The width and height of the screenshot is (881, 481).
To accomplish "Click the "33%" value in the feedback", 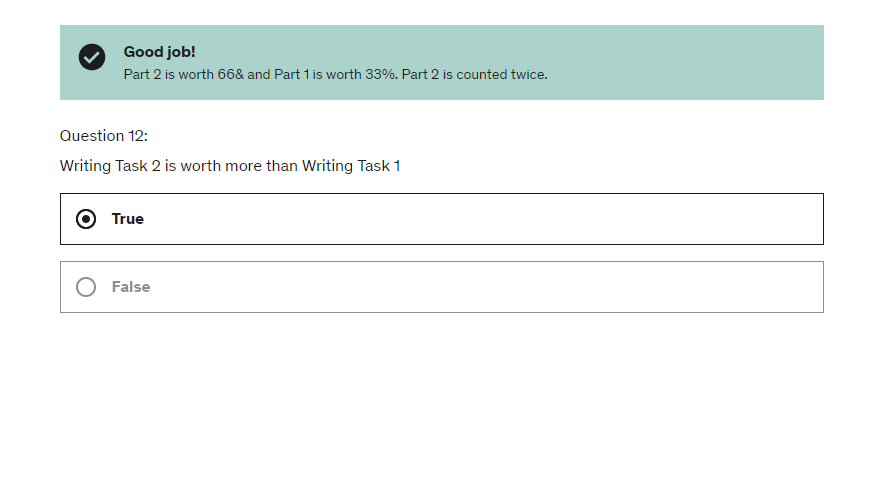I will (x=383, y=74).
